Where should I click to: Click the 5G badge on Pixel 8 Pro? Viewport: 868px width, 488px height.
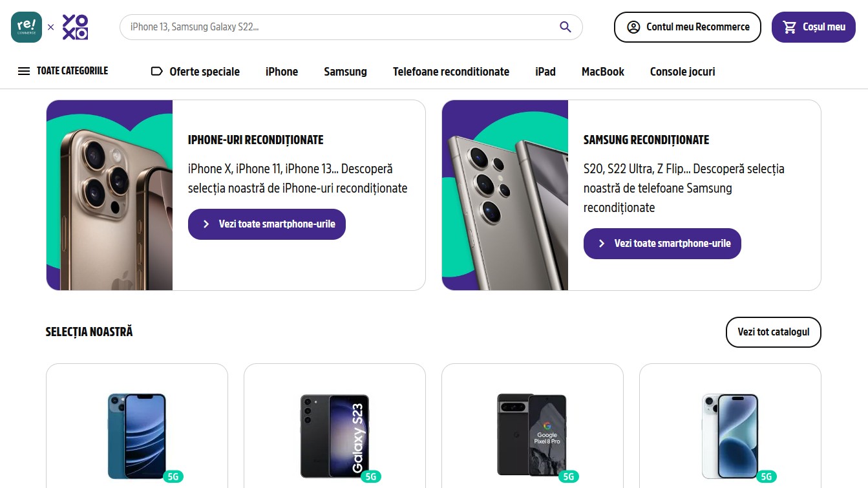(569, 477)
